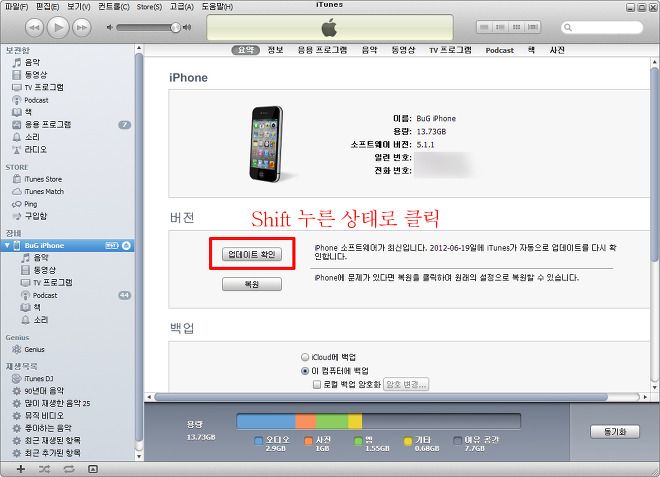Open the Store(S) menu

(149, 7)
